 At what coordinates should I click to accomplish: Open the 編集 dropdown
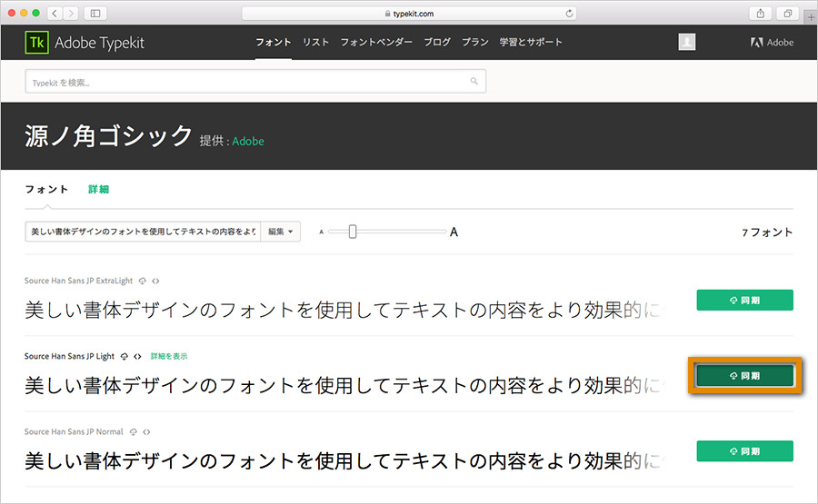click(281, 232)
